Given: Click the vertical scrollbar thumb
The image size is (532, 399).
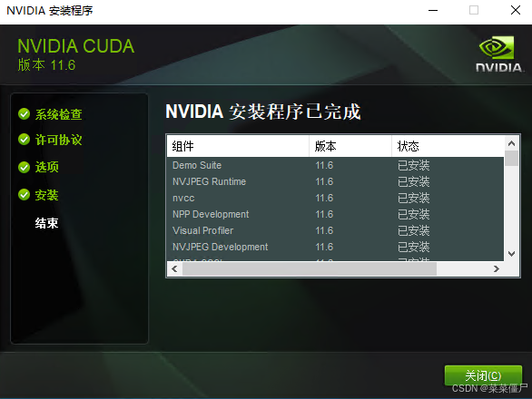Looking at the screenshot, I should (x=512, y=159).
